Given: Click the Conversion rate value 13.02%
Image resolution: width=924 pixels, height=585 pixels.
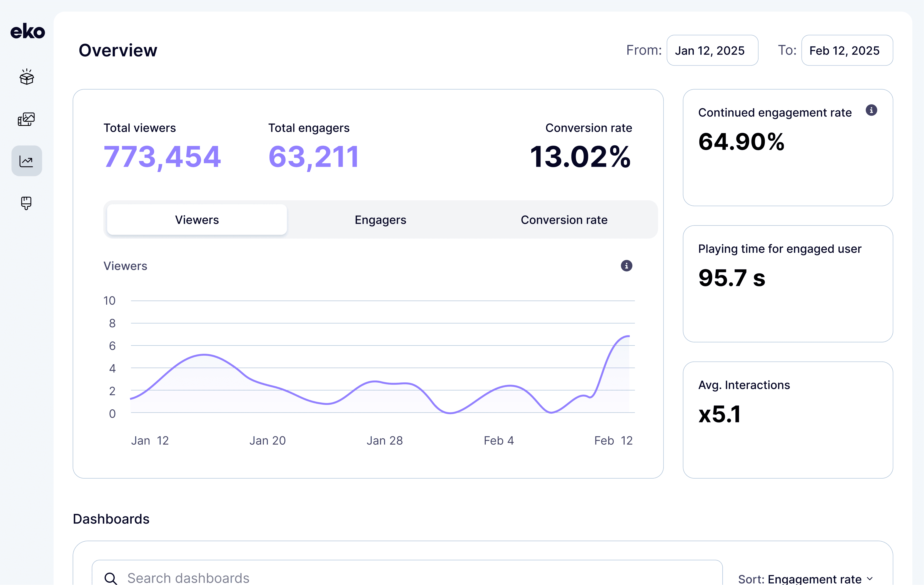Looking at the screenshot, I should 580,157.
